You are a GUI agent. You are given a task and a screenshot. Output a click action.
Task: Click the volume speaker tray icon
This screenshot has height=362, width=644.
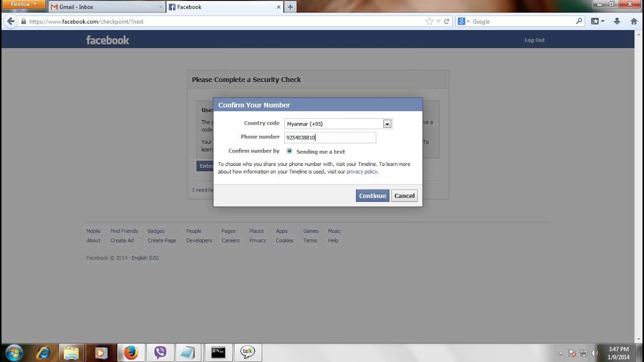[595, 353]
